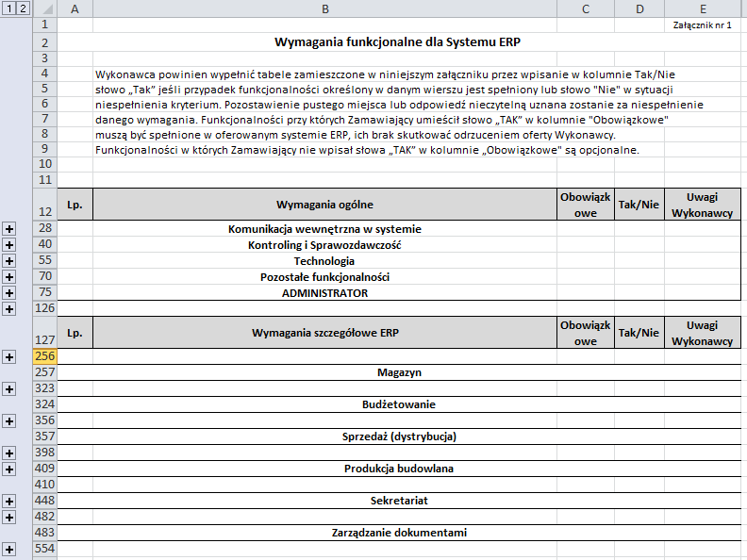Screen dimensions: 747x560
Task: Click outline level 2 button
Action: click(23, 8)
